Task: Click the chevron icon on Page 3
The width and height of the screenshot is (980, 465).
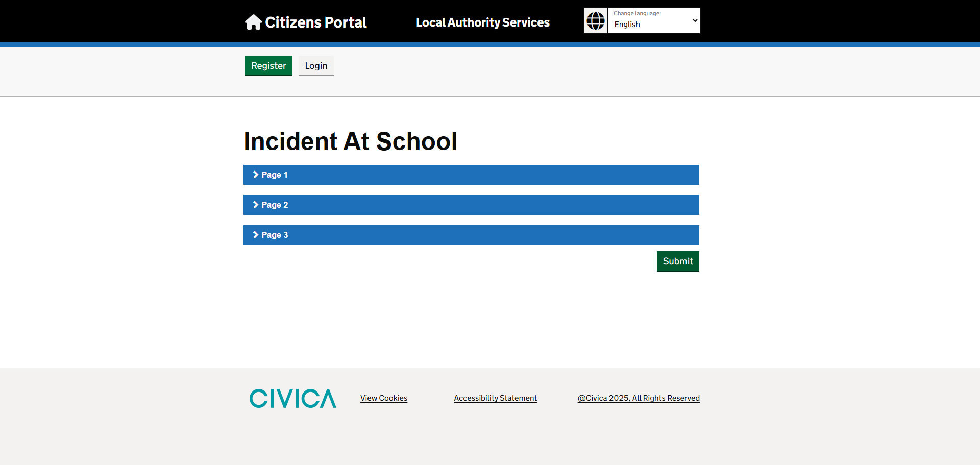Action: pos(255,234)
